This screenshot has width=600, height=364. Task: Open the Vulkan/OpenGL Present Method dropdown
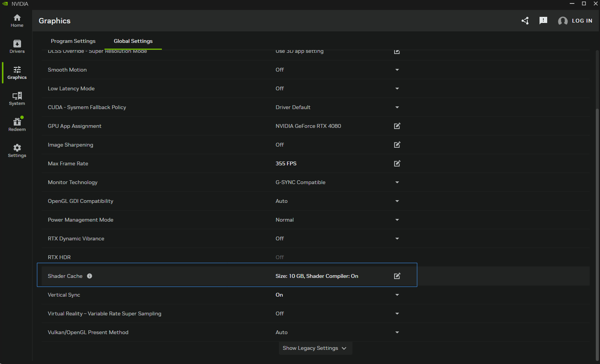click(397, 332)
